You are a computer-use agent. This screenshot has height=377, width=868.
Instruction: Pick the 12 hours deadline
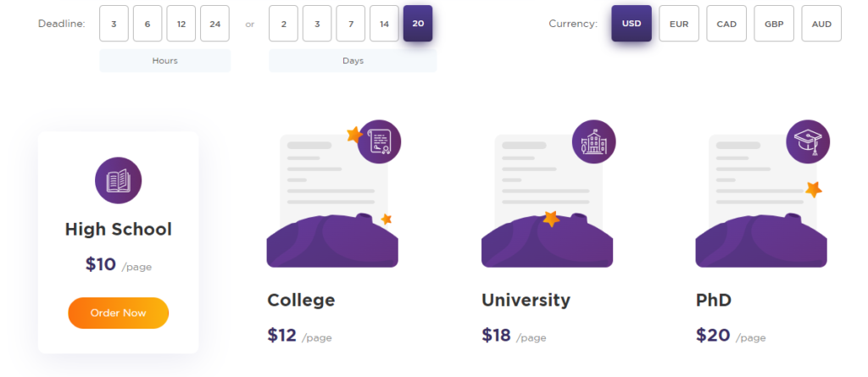click(x=181, y=24)
